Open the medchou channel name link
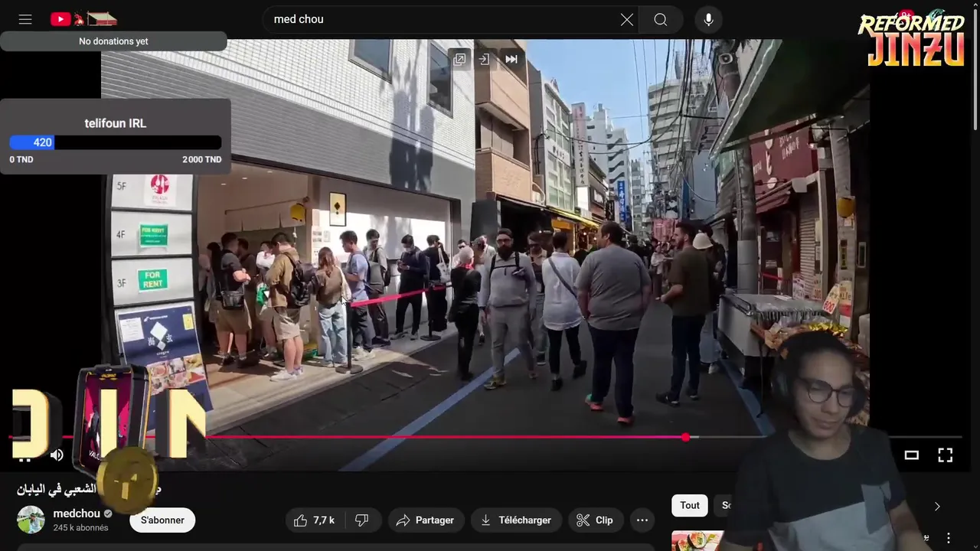 pyautogui.click(x=77, y=514)
